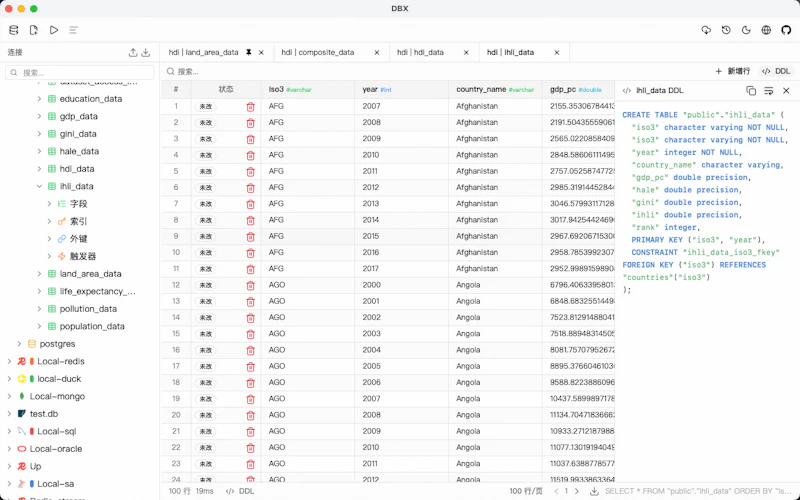Select the local-duck connection

[x=59, y=379]
